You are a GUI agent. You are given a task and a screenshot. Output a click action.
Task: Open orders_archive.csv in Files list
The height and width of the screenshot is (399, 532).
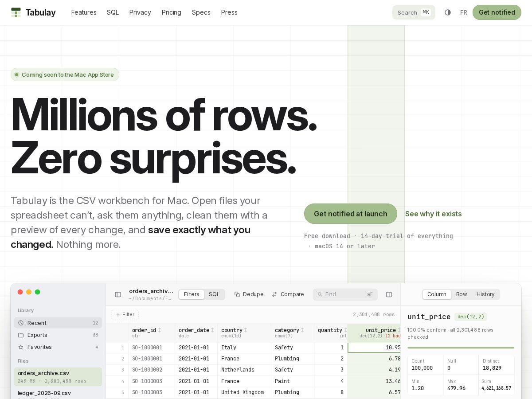coord(58,377)
